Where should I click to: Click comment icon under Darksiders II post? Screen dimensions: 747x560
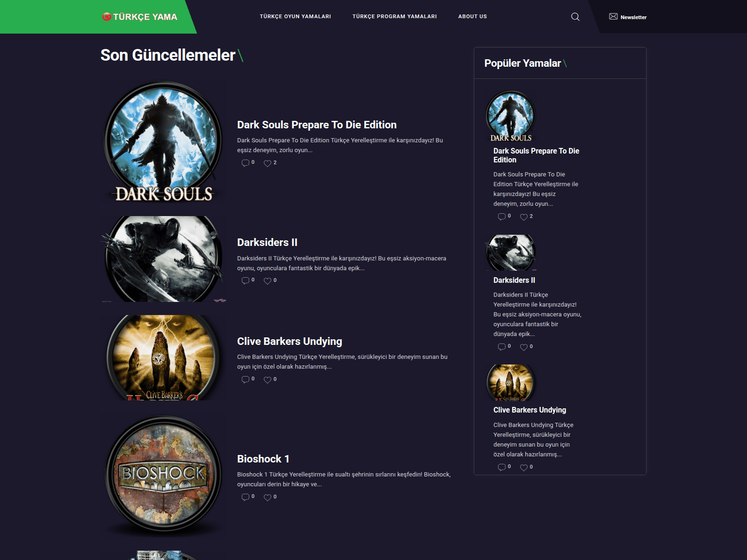tap(245, 280)
